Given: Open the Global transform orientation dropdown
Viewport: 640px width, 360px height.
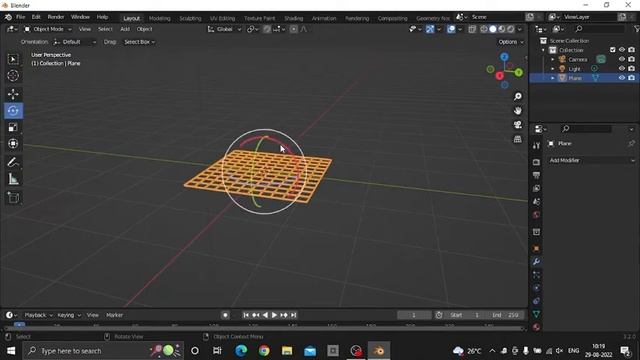Looking at the screenshot, I should coord(224,29).
